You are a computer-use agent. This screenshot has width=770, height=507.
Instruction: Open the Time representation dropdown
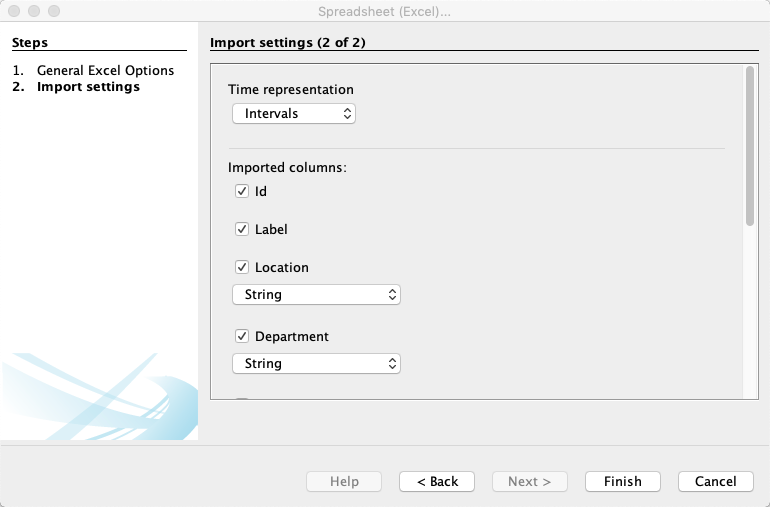coord(294,113)
